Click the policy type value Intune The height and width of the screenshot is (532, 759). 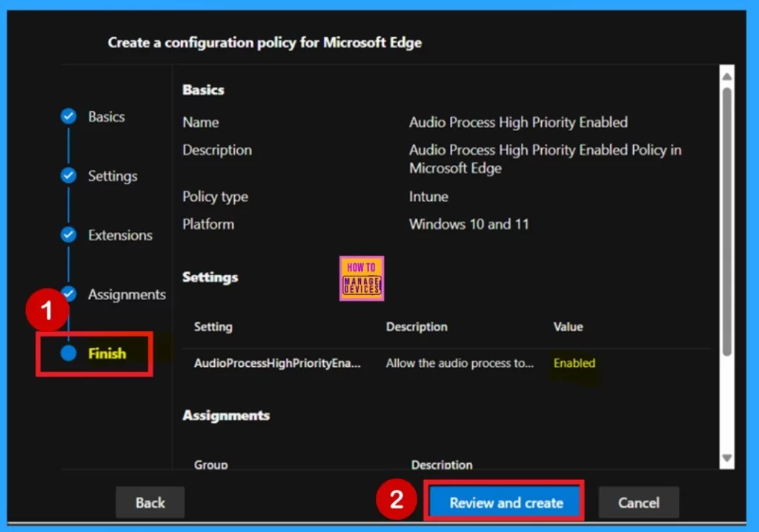tap(428, 196)
